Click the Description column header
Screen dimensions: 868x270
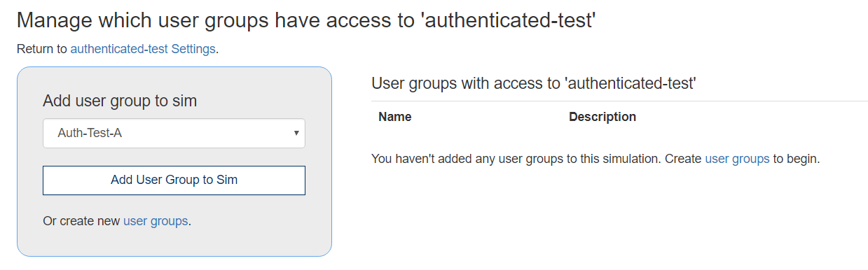click(602, 117)
